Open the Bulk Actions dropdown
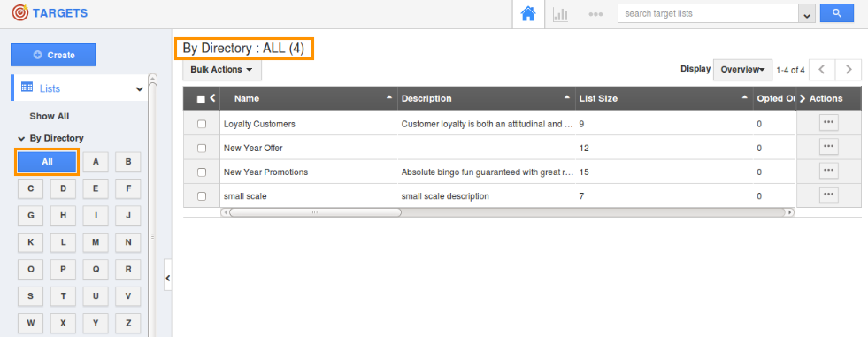Viewport: 868px width, 337px height. point(222,70)
